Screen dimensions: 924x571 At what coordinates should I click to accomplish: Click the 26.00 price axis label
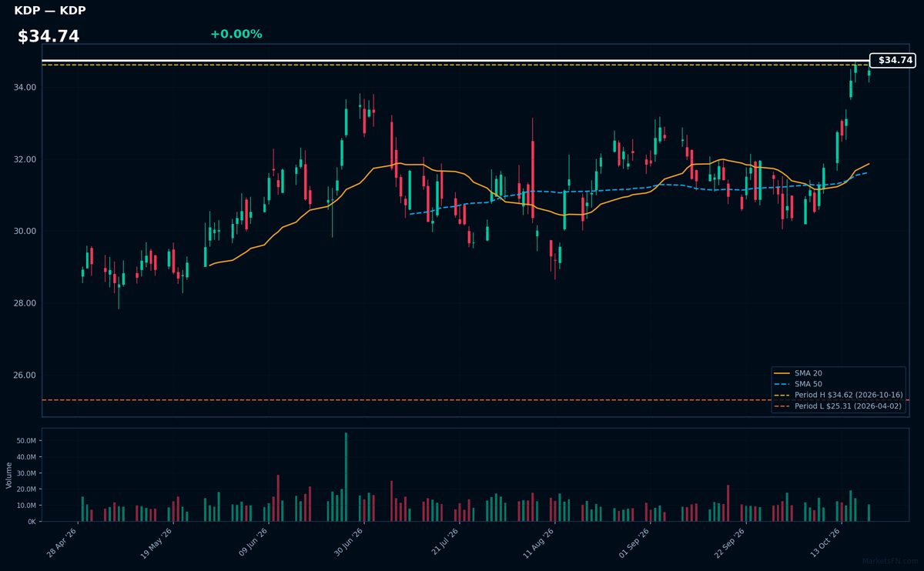point(26,376)
